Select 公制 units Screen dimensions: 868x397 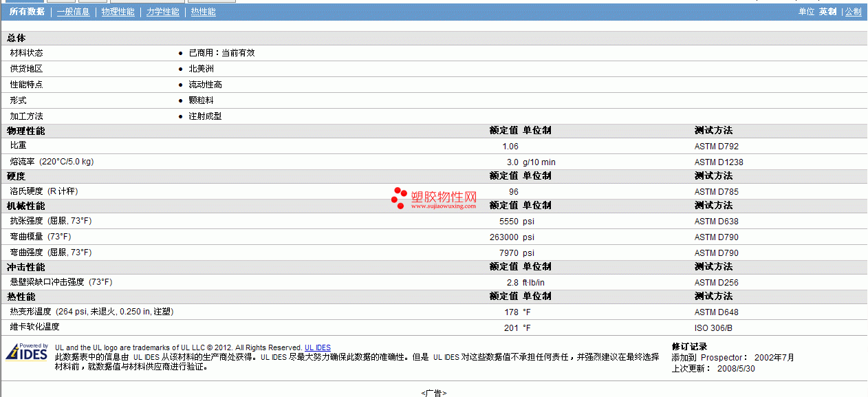click(853, 12)
